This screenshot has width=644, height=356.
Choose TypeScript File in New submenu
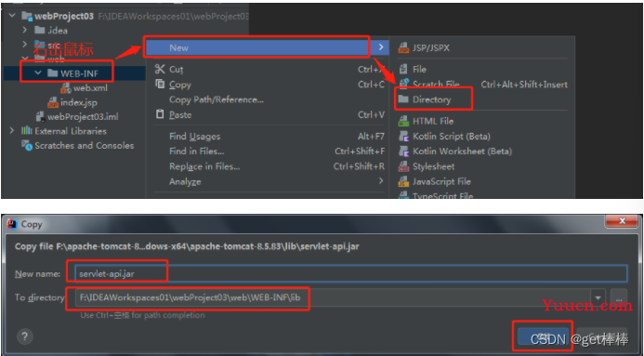coord(481,195)
